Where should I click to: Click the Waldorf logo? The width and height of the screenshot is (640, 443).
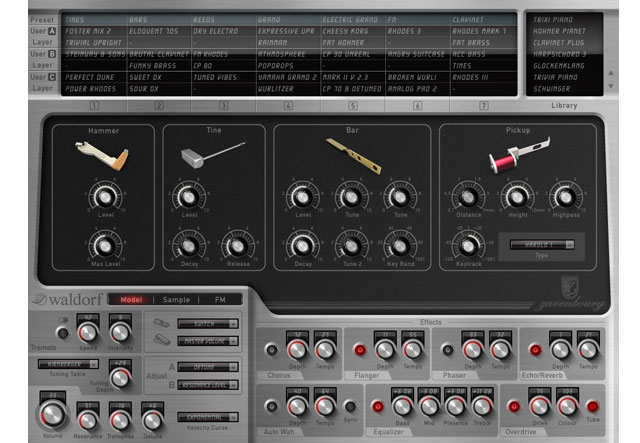tap(68, 299)
